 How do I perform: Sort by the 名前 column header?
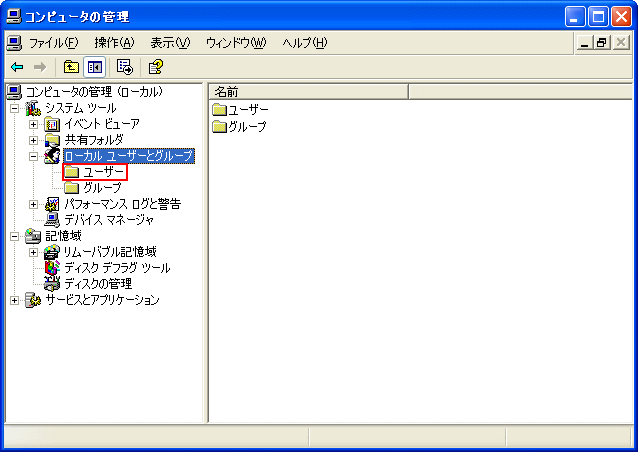click(309, 92)
